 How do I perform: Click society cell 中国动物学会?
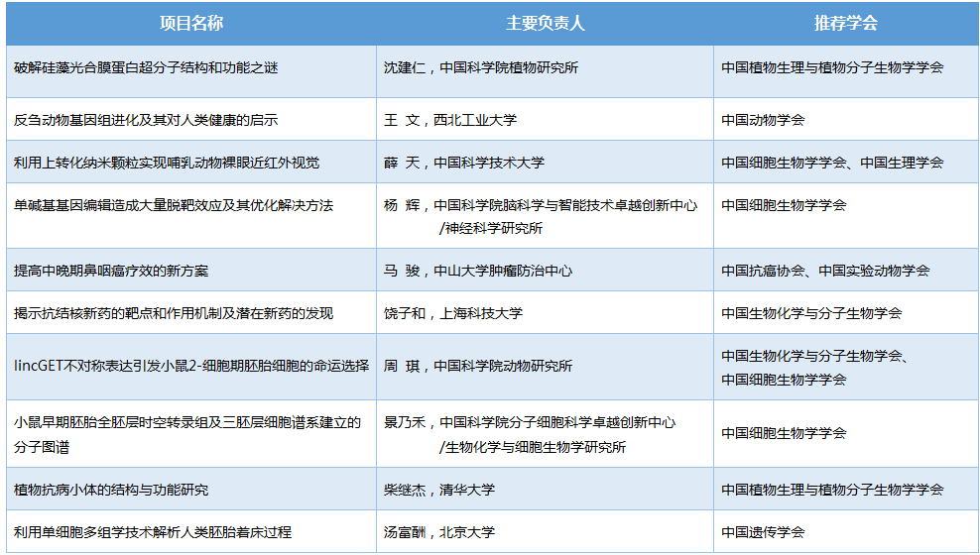tap(763, 120)
